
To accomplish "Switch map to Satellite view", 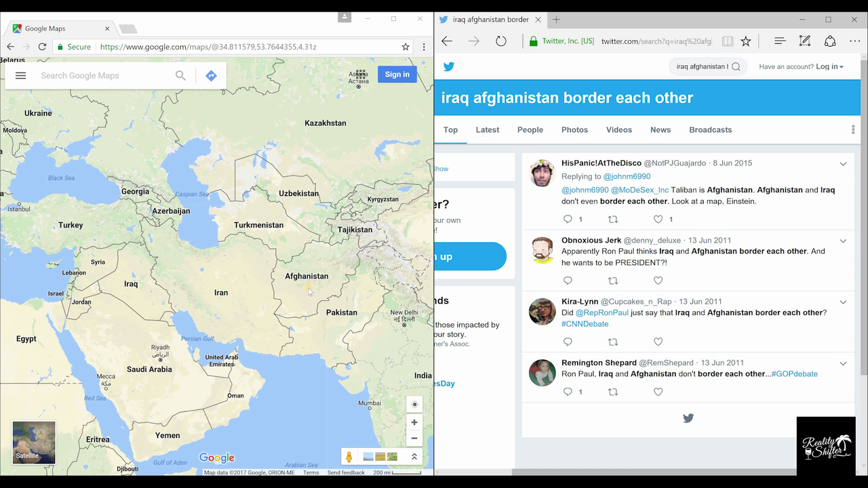I will (x=34, y=443).
